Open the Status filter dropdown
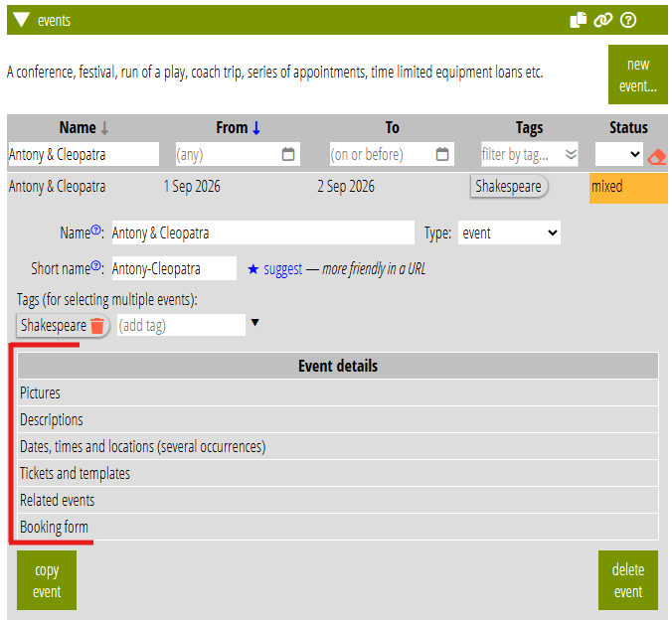Image resolution: width=672 pixels, height=623 pixels. coord(618,154)
